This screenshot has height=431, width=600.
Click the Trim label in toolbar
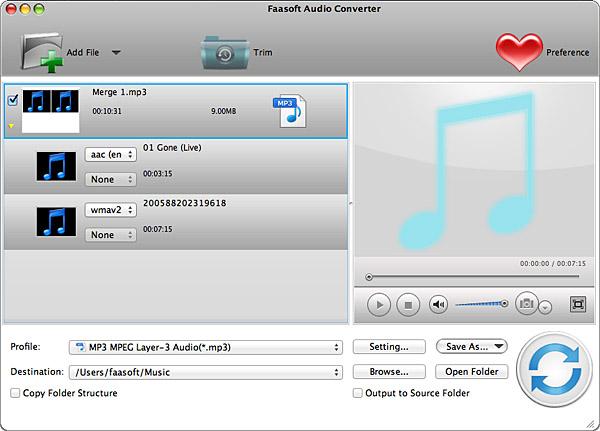pyautogui.click(x=263, y=52)
